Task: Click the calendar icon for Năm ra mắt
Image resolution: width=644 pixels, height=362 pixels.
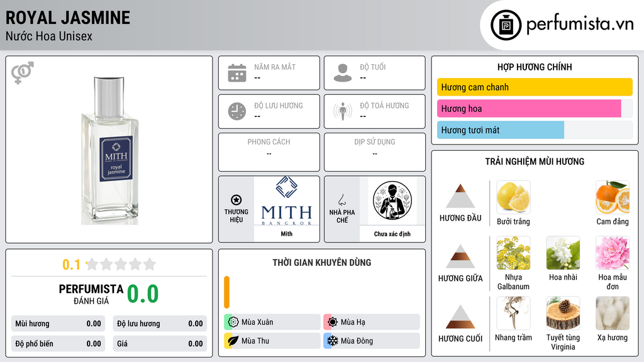Action: [237, 73]
